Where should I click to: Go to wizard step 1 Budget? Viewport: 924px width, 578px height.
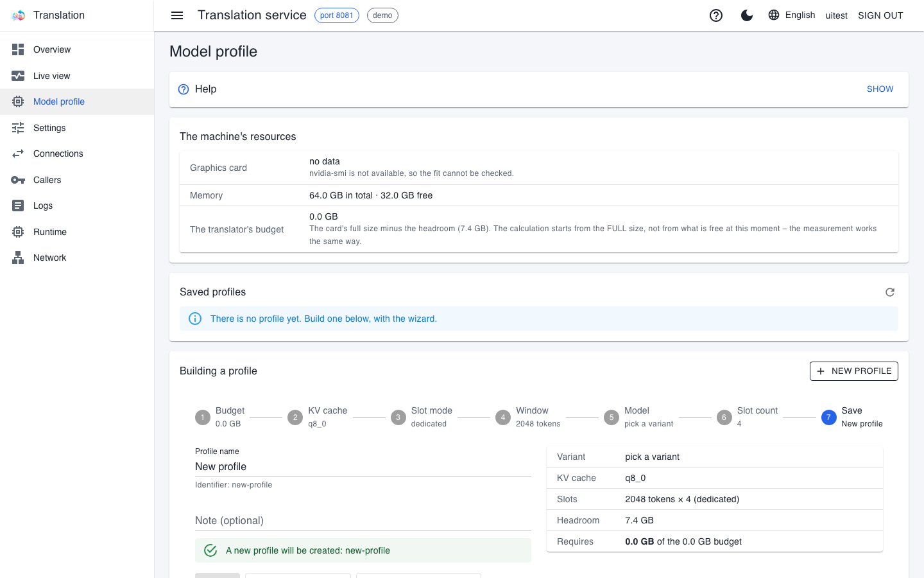tap(220, 417)
